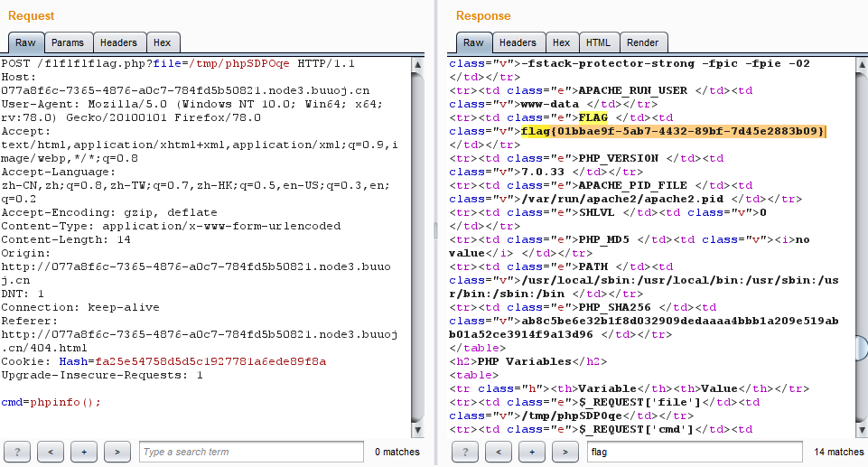The image size is (868, 467).
Task: Click the Content-Type header line
Action: point(171,227)
